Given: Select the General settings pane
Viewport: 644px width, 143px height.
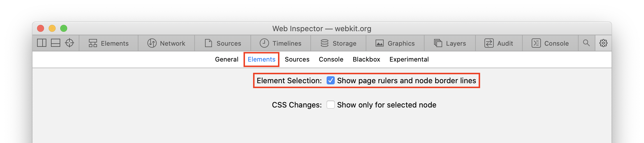Looking at the screenshot, I should tap(226, 60).
